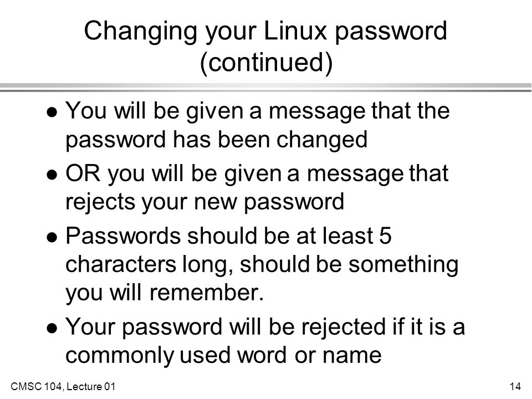Click the gray horizontal divider line

point(266,88)
